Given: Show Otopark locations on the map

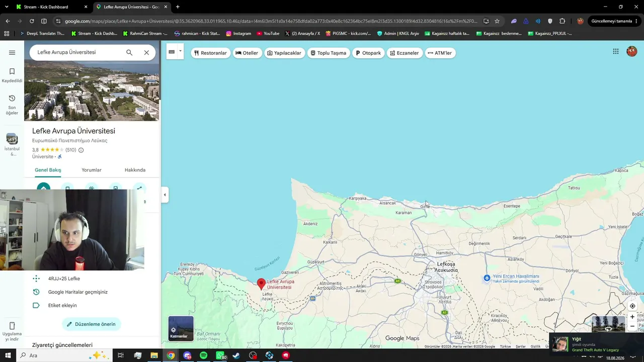Looking at the screenshot, I should (x=368, y=53).
